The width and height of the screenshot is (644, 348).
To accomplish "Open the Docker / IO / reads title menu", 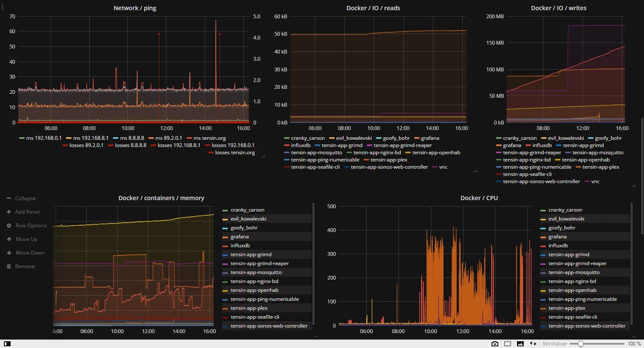I will (373, 8).
